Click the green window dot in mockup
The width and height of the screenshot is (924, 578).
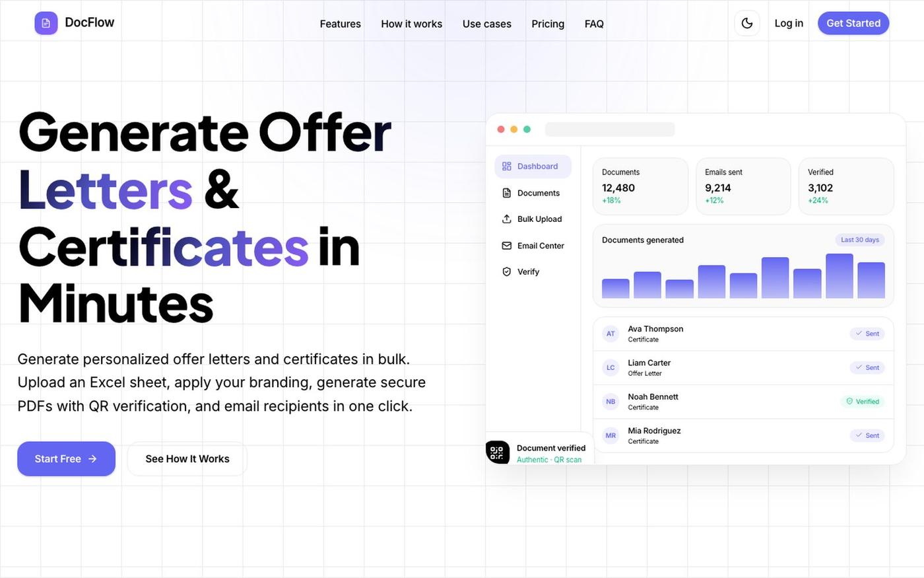point(527,129)
